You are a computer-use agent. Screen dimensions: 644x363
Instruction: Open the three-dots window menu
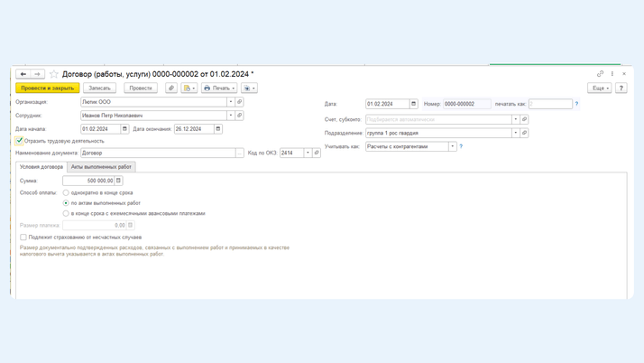612,73
